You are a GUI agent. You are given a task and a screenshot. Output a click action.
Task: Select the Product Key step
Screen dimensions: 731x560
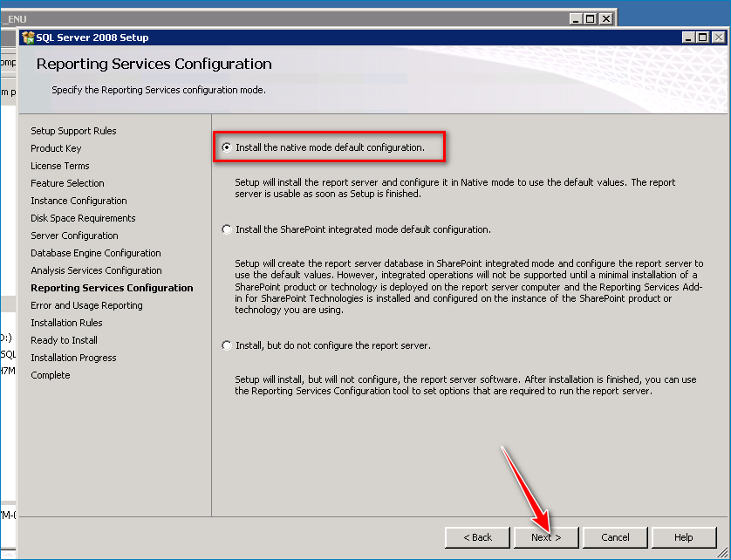(56, 148)
